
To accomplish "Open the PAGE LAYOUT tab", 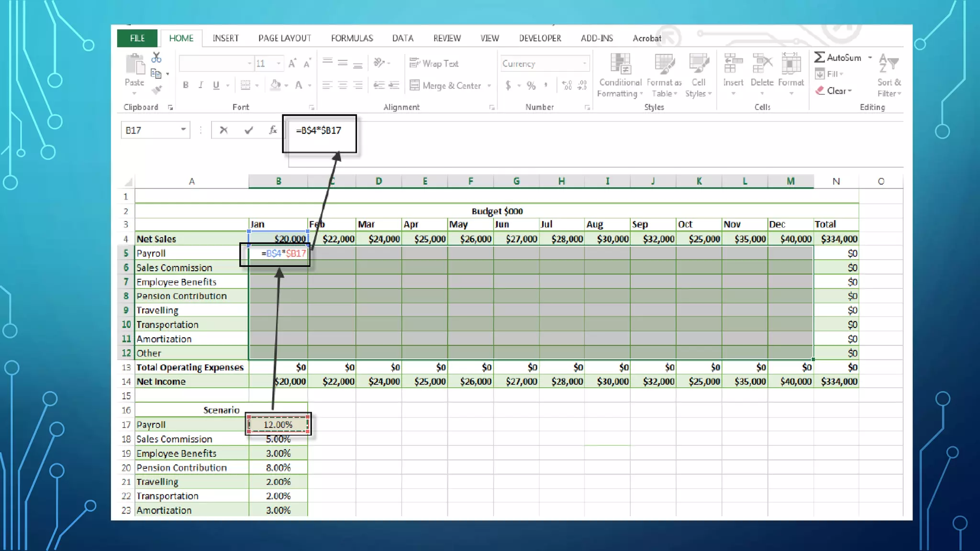I will 284,38.
